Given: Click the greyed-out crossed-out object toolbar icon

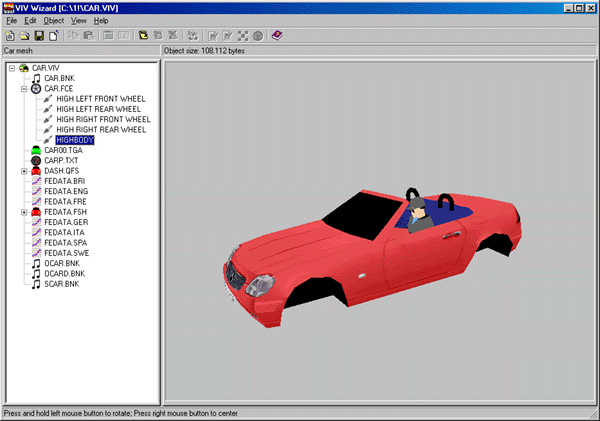Looking at the screenshot, I should [x=173, y=36].
